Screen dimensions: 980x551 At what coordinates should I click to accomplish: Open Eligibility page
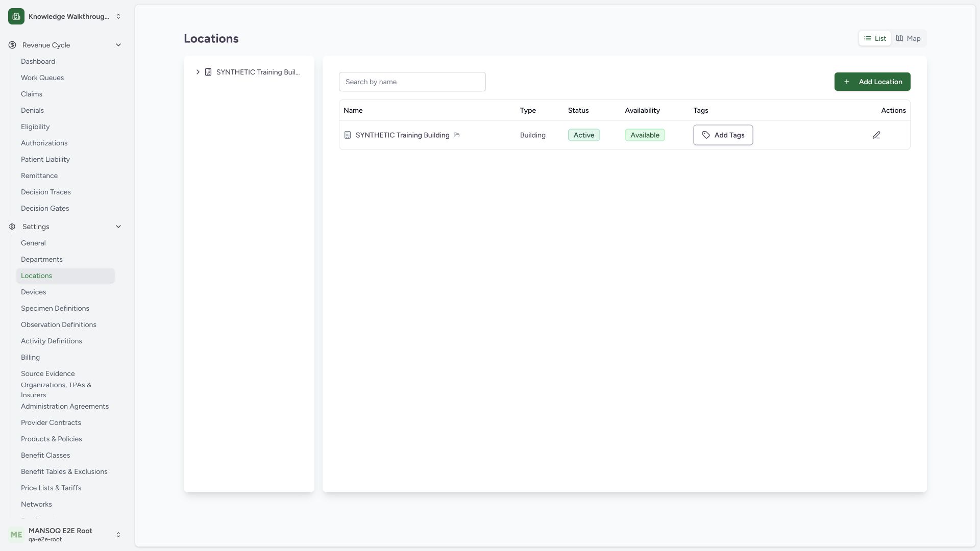pyautogui.click(x=65, y=127)
